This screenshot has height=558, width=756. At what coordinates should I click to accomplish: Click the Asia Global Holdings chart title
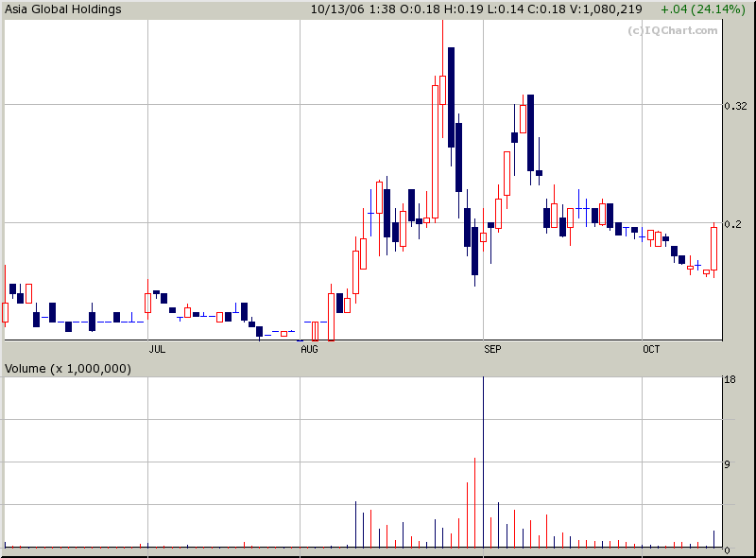[63, 9]
